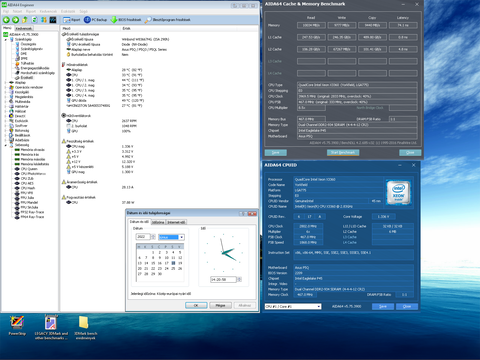Click Save in the AIDA64 CPUID window

[383, 306]
